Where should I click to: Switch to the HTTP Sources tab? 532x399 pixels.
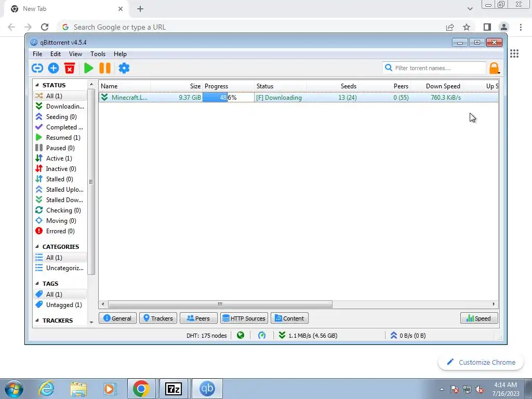click(244, 318)
